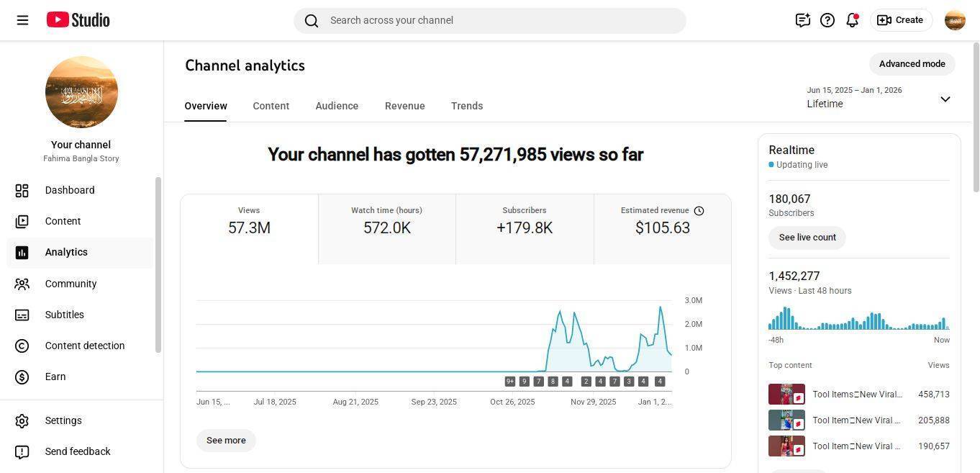Open the help question mark icon
Viewport: 980px width, 473px height.
827,20
